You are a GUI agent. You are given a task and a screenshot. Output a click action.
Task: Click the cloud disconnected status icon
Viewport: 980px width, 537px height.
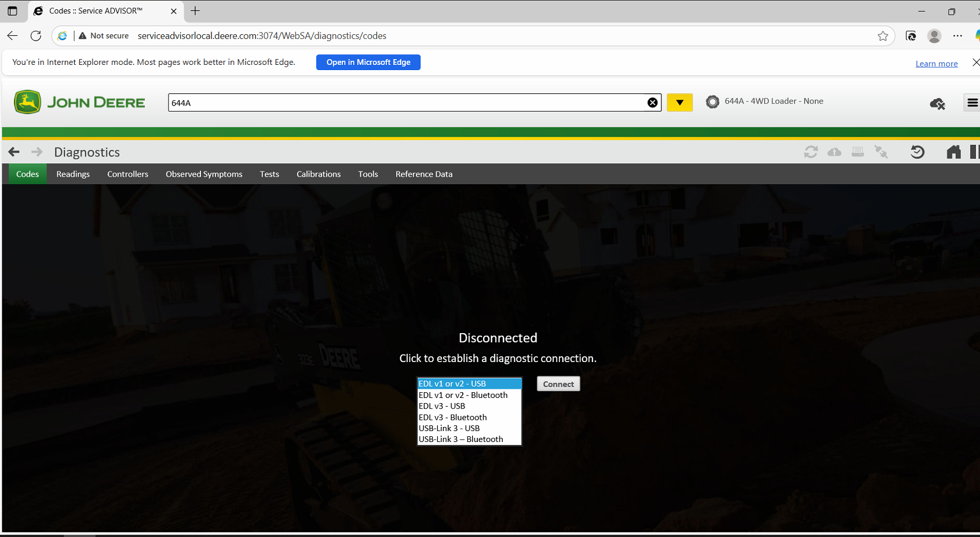point(937,104)
